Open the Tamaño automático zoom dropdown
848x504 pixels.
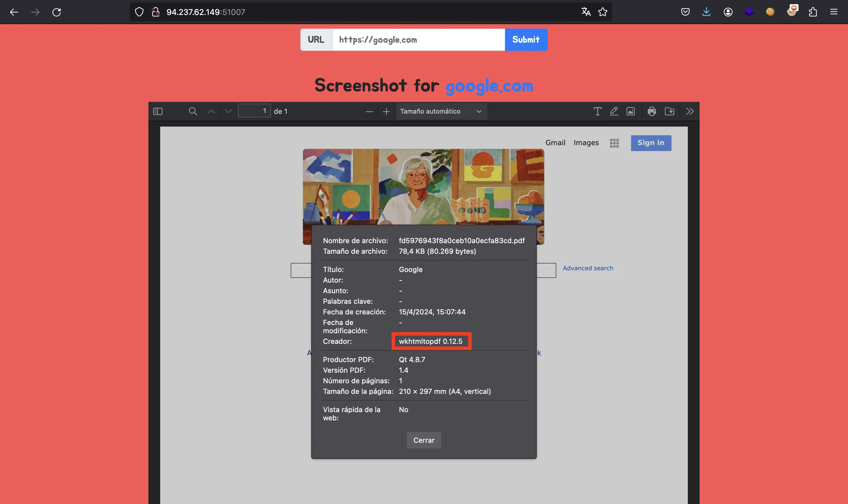(441, 111)
